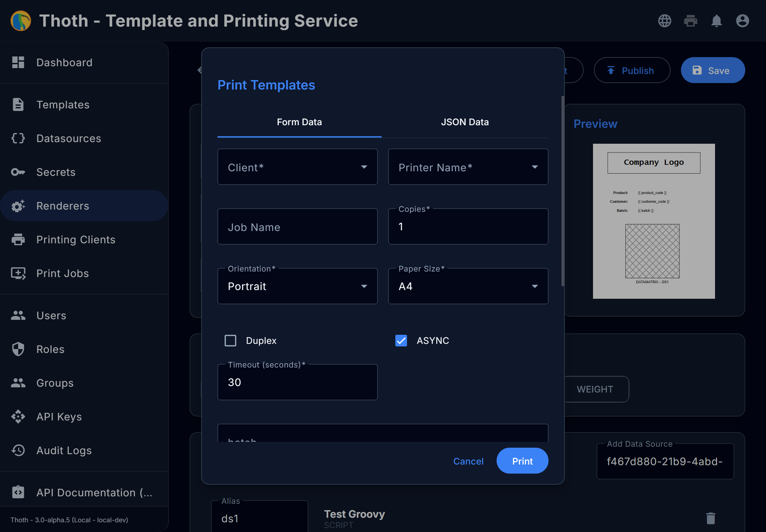Expand the Paper Size dropdown showing A4
Screen dimensions: 766x532
tap(468, 286)
